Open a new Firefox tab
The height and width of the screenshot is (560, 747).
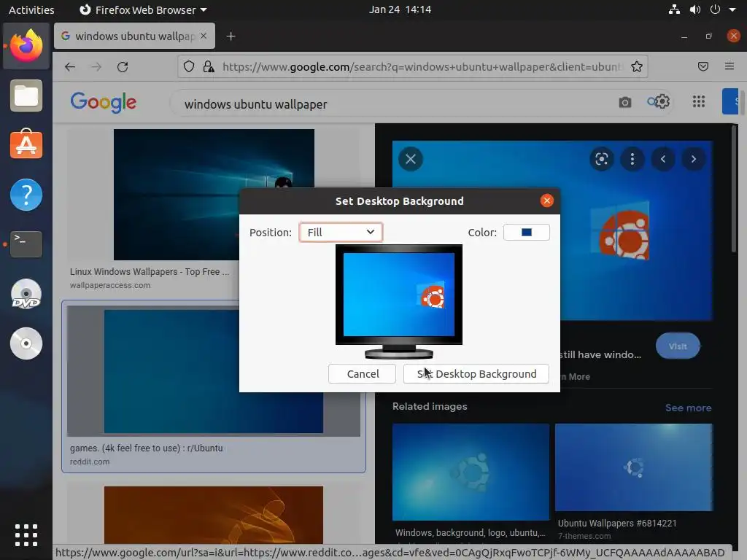(x=231, y=36)
